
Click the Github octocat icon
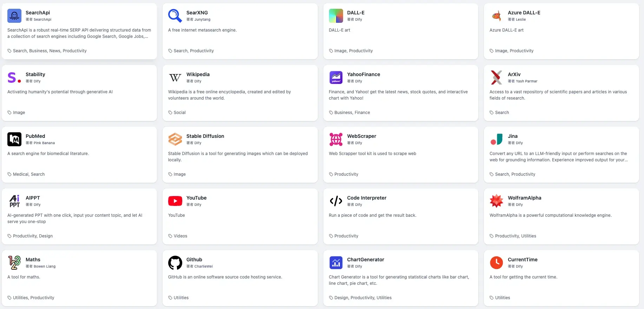click(175, 263)
